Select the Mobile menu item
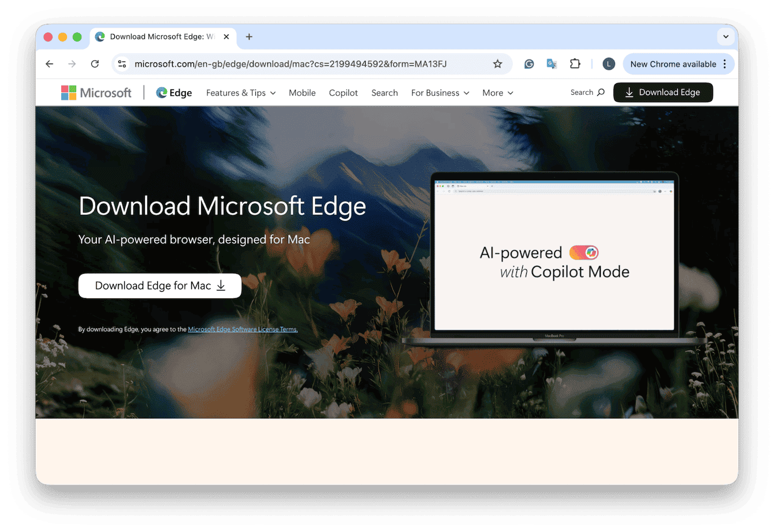Screen dimensions: 774x532 (x=302, y=92)
